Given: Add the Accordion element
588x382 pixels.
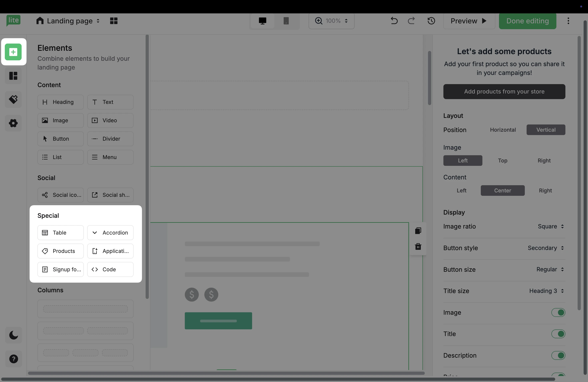Looking at the screenshot, I should 110,233.
